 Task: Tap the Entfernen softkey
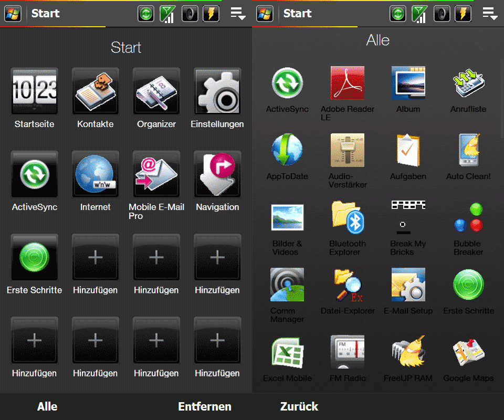[x=205, y=406]
